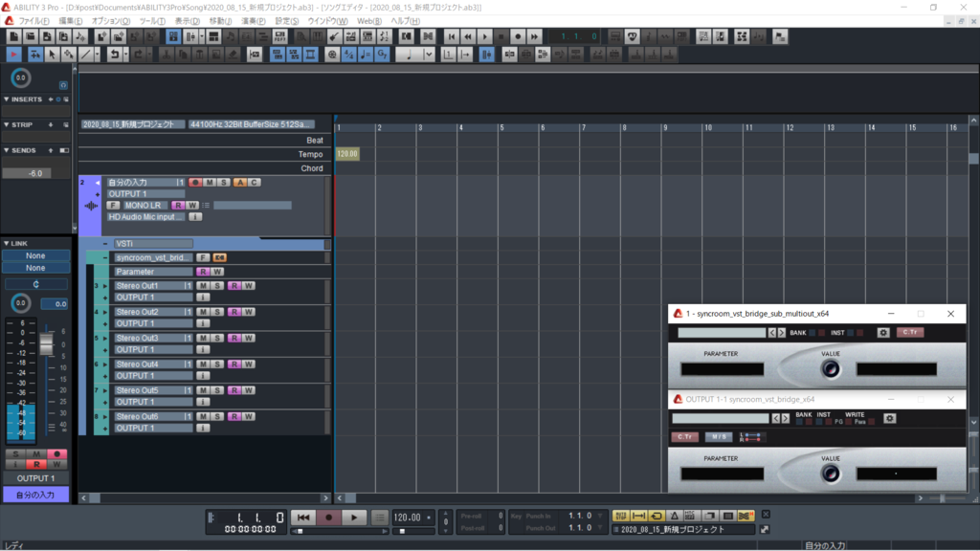Select the arrow pointer tool
The height and width of the screenshot is (551, 980).
tap(52, 55)
